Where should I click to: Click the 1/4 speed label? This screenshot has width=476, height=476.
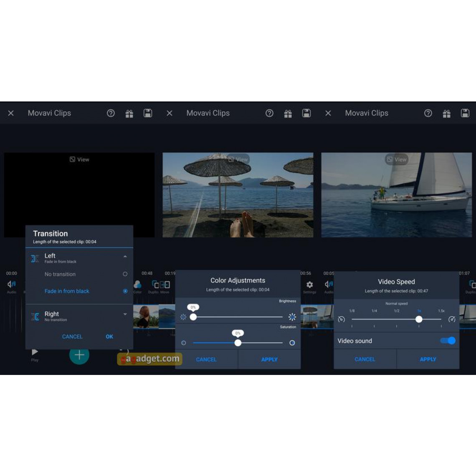pyautogui.click(x=374, y=311)
